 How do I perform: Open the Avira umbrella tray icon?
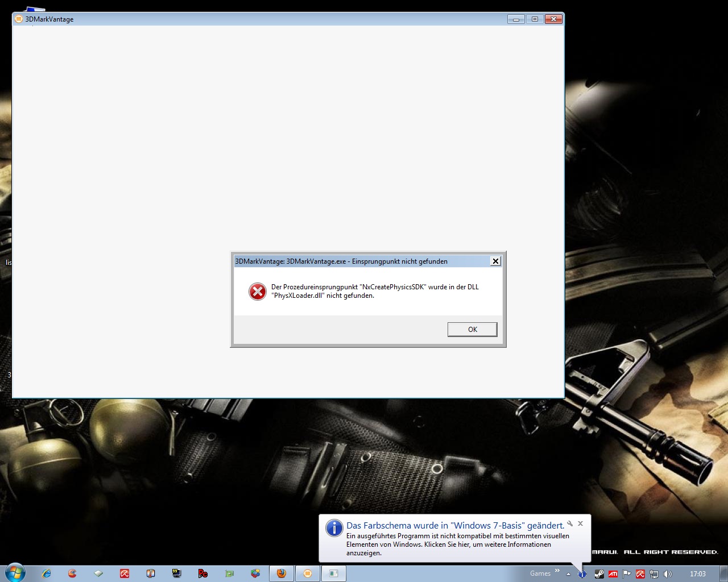[640, 574]
